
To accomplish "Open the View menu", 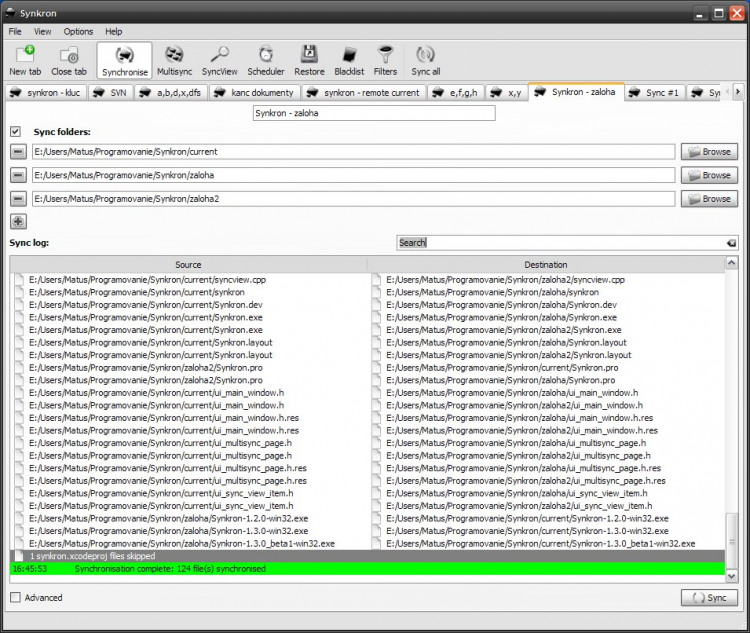I will (42, 32).
